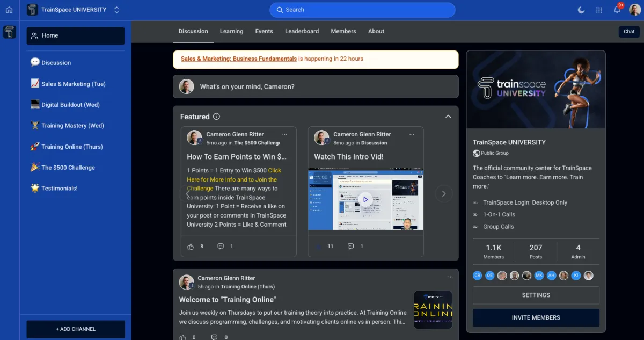Viewport: 644px width, 340px height.
Task: Switch to the About tab
Action: [376, 31]
